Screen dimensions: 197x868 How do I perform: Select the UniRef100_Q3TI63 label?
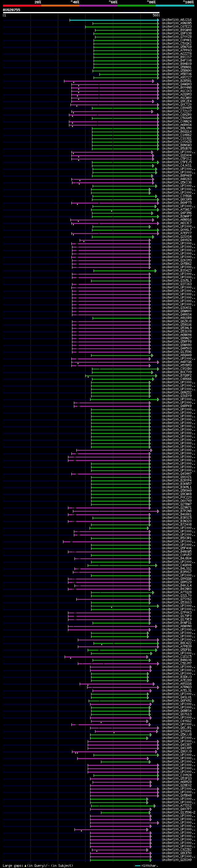(177, 284)
